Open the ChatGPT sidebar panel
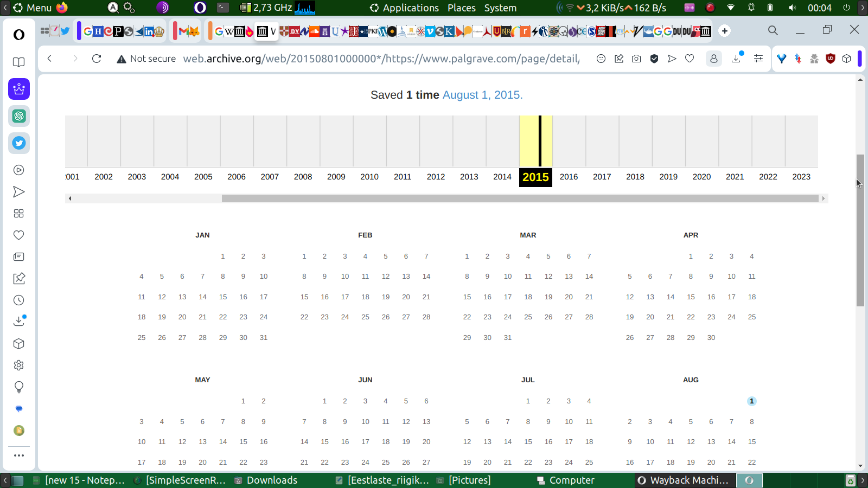This screenshot has height=488, width=868. coord(19,116)
